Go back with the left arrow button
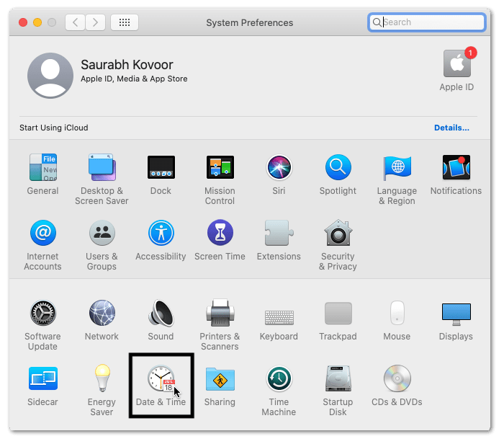Screen dimensions: 504x444 75,22
